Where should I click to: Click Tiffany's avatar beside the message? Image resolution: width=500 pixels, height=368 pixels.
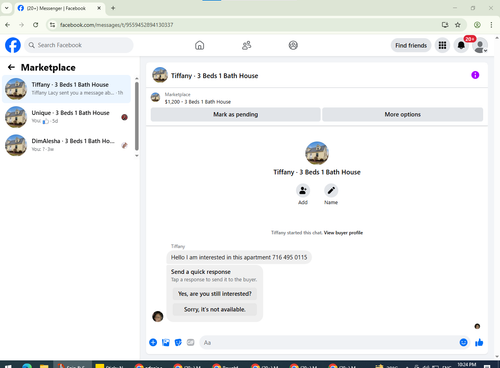coord(158,316)
